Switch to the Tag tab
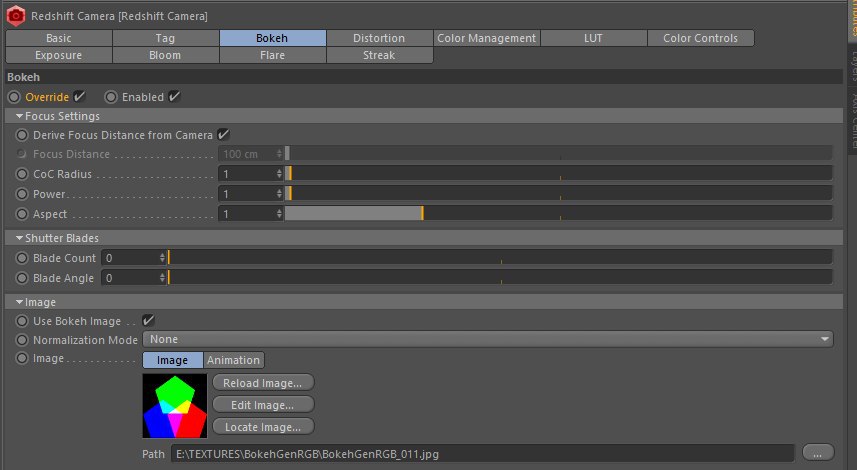Screen dimensions: 857x470 click(165, 38)
